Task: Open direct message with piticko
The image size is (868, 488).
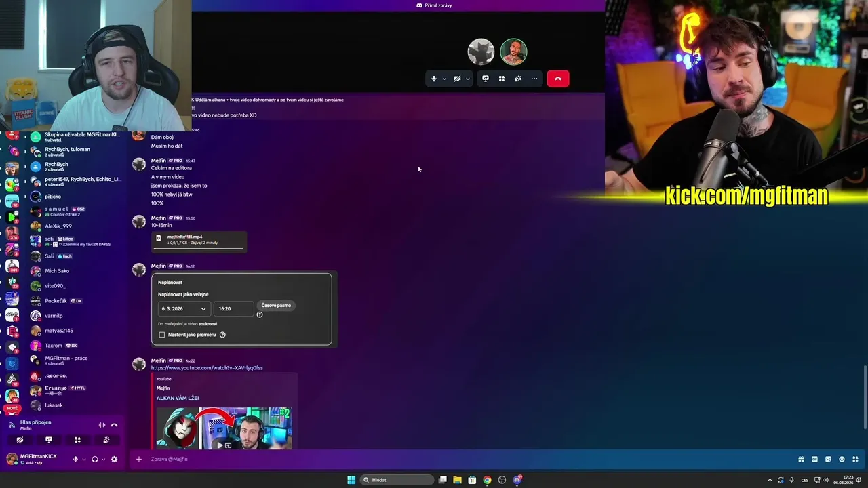Action: click(75, 196)
